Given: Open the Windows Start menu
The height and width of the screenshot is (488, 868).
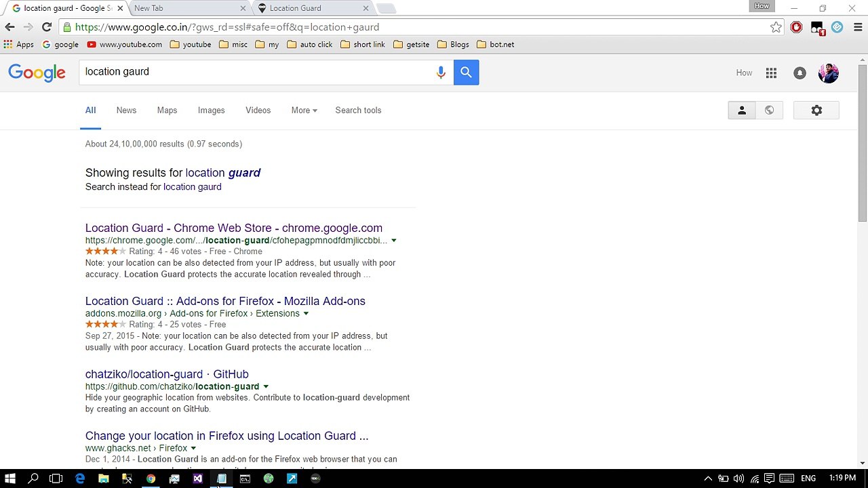Looking at the screenshot, I should click(10, 479).
